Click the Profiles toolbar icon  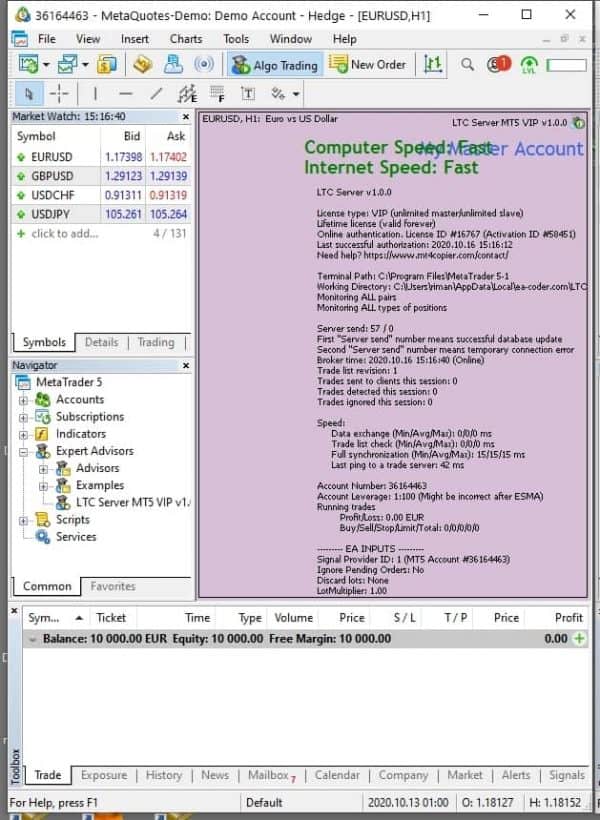pos(67,65)
